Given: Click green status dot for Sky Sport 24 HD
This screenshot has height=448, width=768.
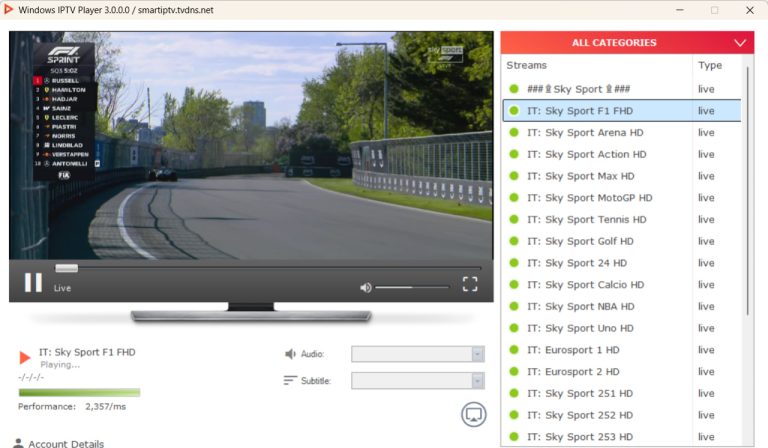Looking at the screenshot, I should coord(514,262).
